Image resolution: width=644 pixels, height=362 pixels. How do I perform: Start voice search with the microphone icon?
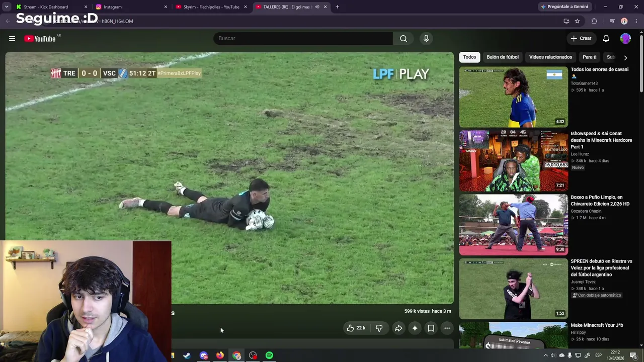[x=426, y=39]
